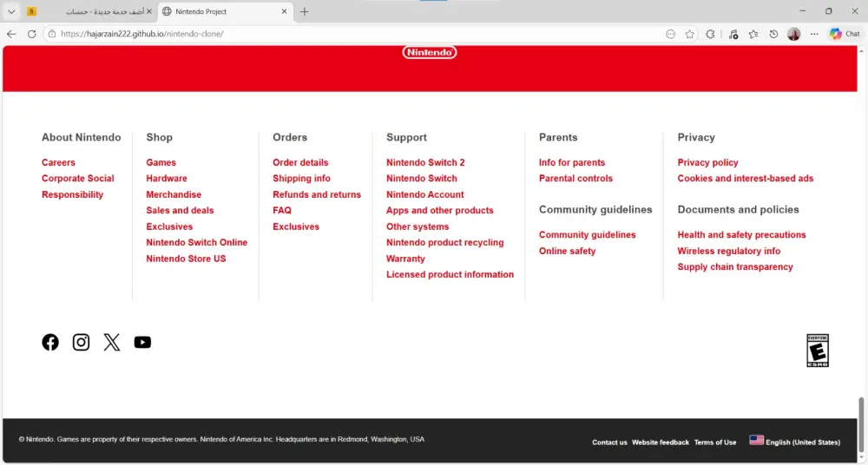Click Terms of Use in the footer
Viewport: 868px width, 465px height.
(715, 442)
